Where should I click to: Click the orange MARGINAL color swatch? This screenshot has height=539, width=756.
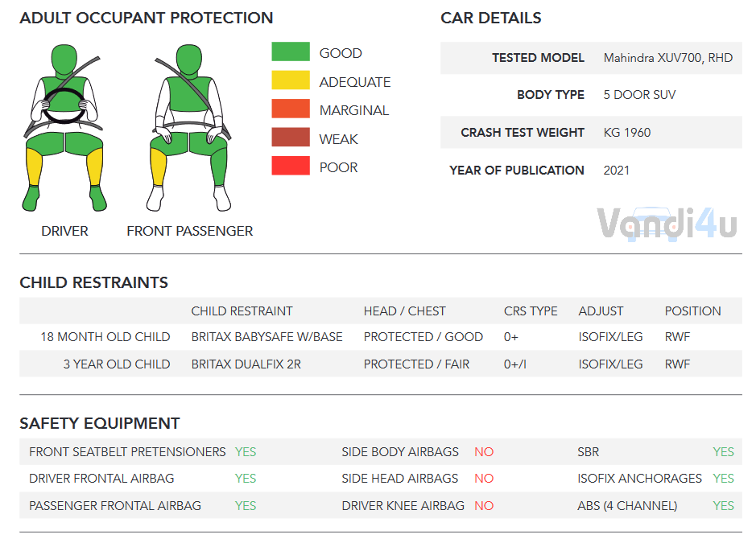(x=291, y=109)
